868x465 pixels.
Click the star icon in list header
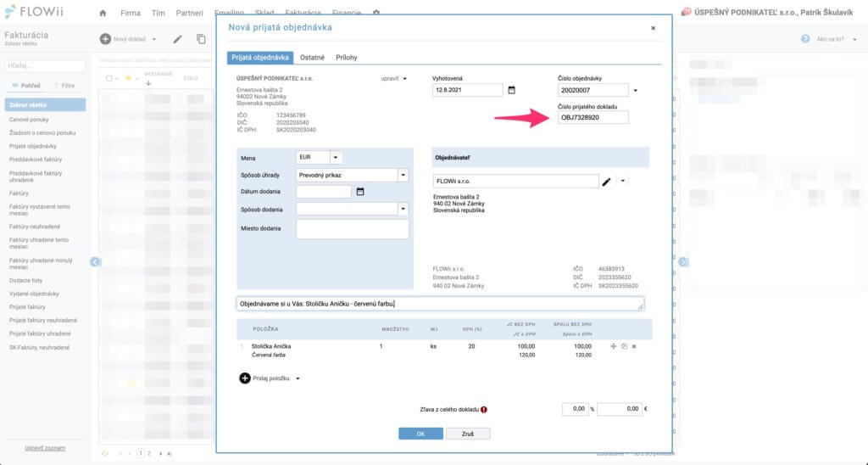click(129, 78)
